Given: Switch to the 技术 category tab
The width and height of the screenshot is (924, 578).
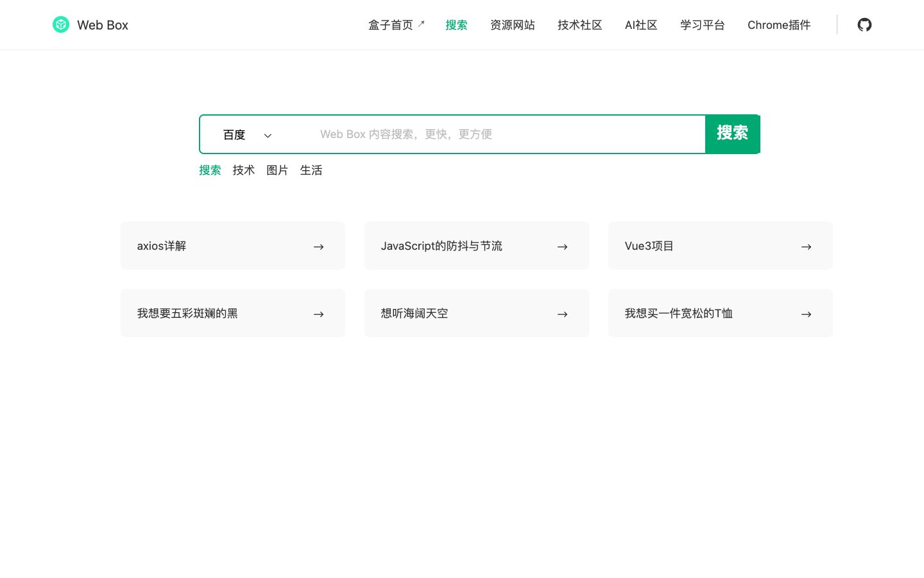Looking at the screenshot, I should [x=243, y=170].
